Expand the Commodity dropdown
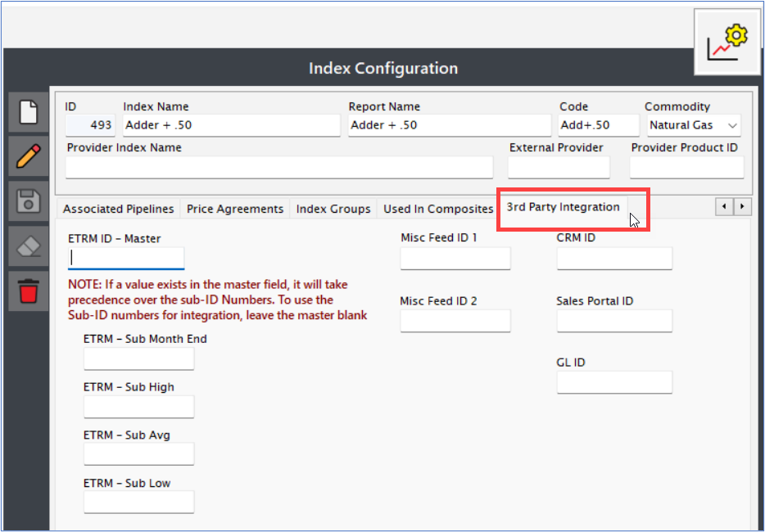Image resolution: width=765 pixels, height=532 pixels. click(694, 125)
